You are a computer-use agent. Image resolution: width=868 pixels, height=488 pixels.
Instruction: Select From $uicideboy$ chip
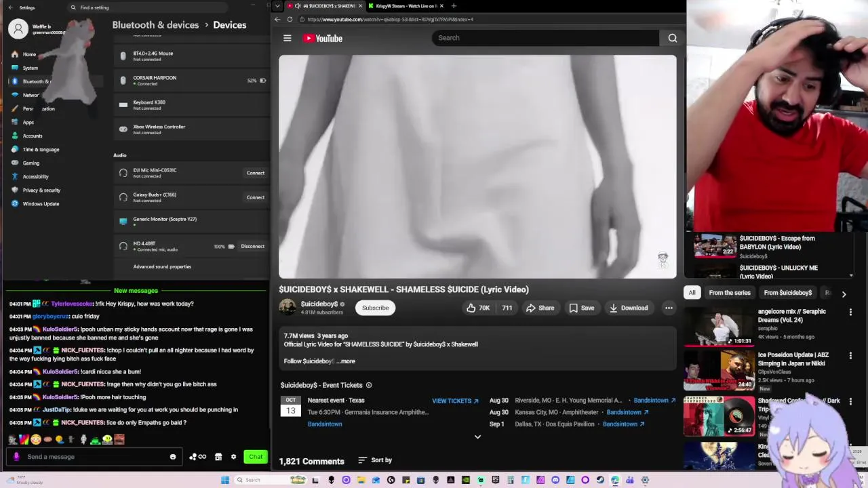click(788, 293)
